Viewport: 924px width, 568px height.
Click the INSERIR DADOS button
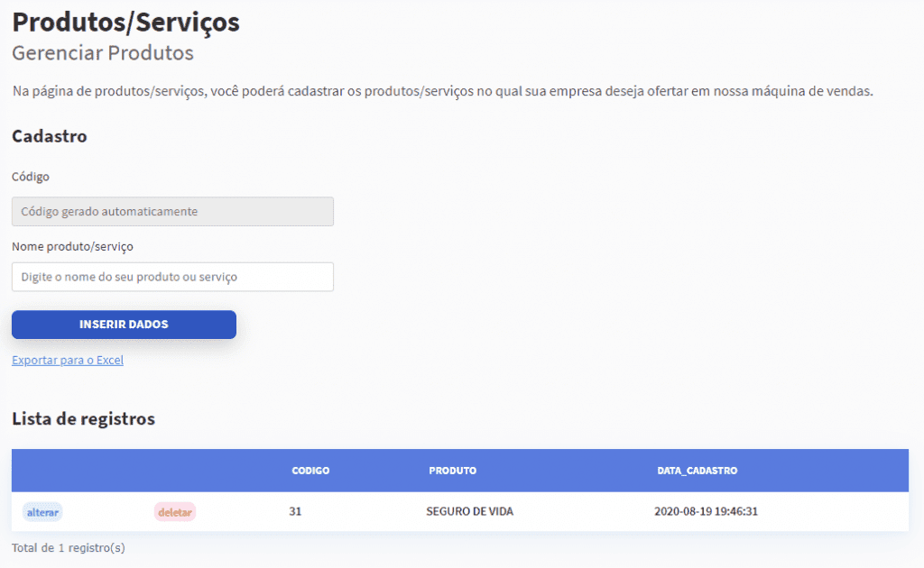point(124,325)
